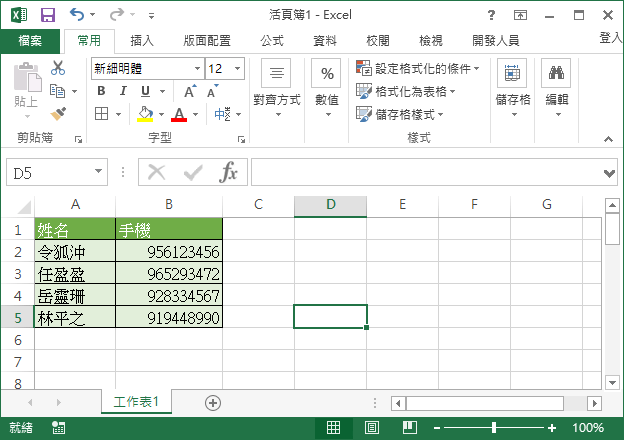Open the 數值 number format group
Image resolution: width=624 pixels, height=440 pixels.
pyautogui.click(x=327, y=88)
